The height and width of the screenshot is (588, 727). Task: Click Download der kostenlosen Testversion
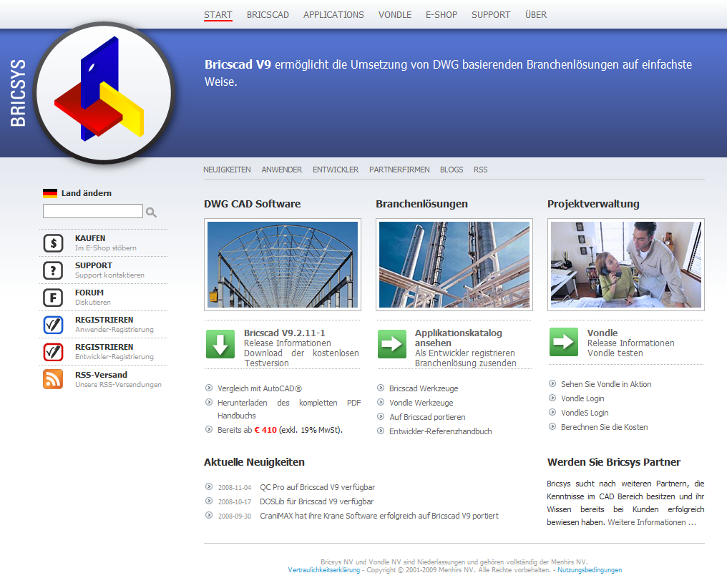pos(301,358)
